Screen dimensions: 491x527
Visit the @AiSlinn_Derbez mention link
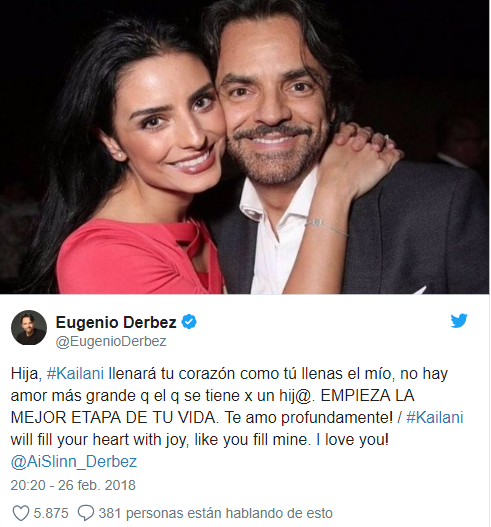(74, 461)
